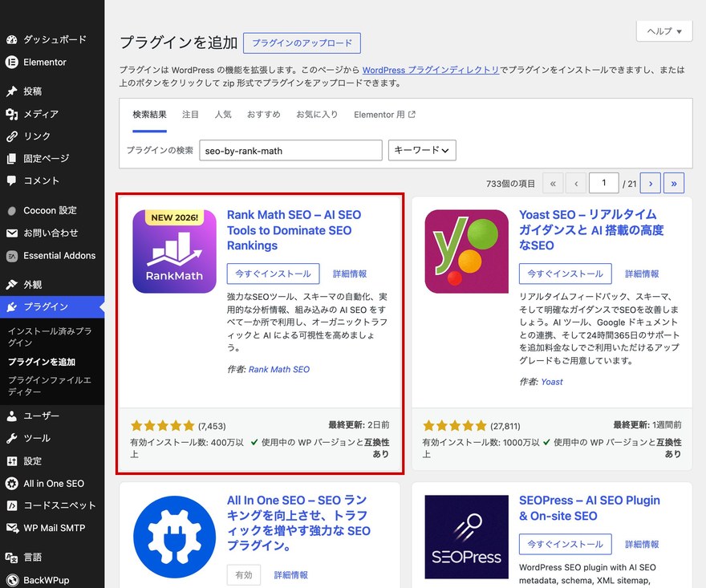Install SEOPress with 今すぐインストール
This screenshot has width=706, height=588.
(565, 545)
